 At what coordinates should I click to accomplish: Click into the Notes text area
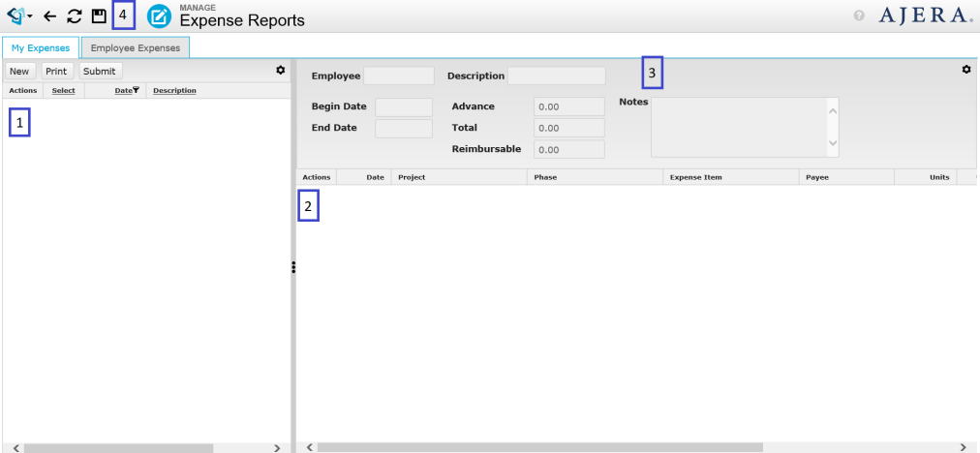point(736,126)
